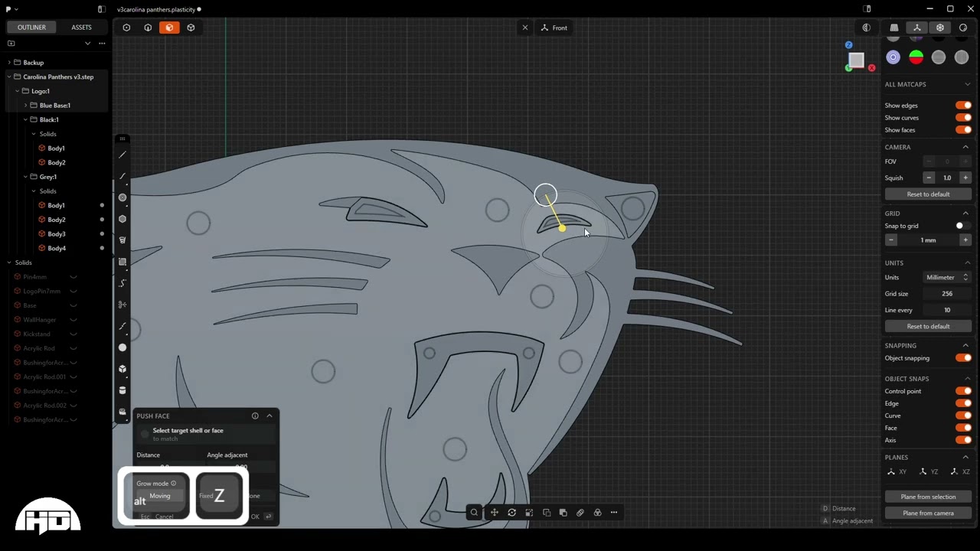Collapse Black:1 group
The width and height of the screenshot is (980, 551).
(x=26, y=119)
